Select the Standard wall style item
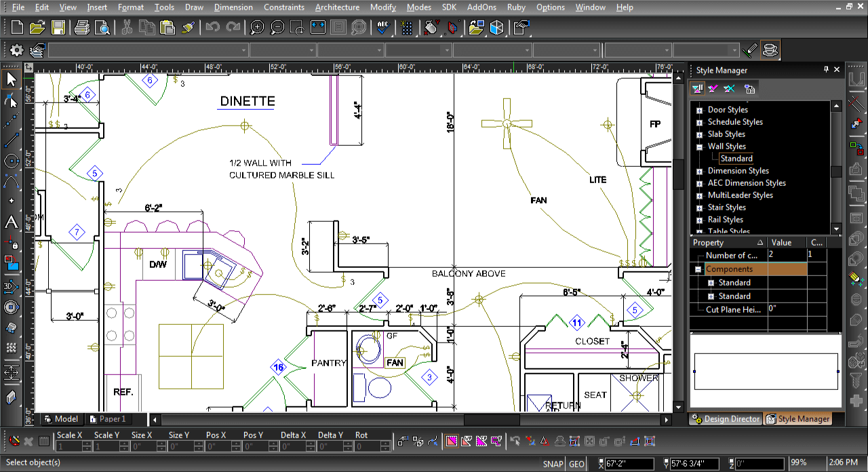The image size is (868, 472). click(736, 159)
